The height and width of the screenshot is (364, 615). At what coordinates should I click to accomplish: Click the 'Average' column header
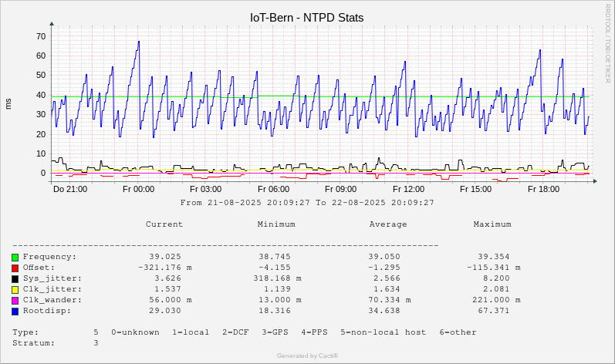pos(388,224)
